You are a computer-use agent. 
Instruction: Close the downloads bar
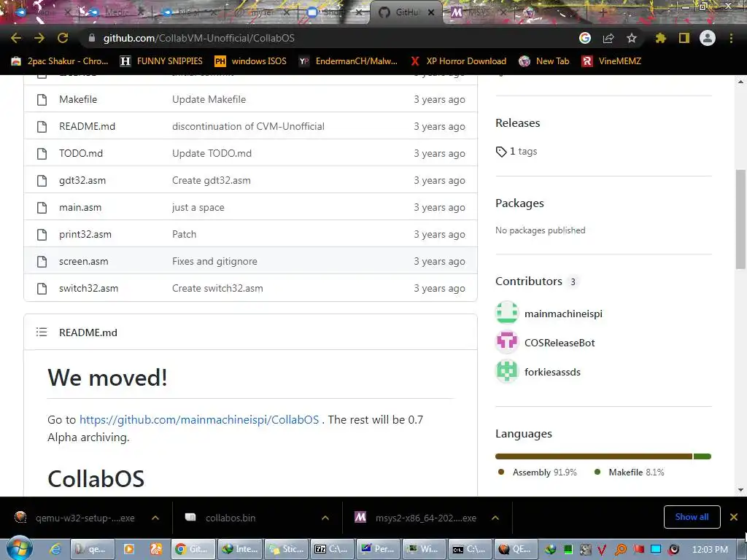point(734,517)
